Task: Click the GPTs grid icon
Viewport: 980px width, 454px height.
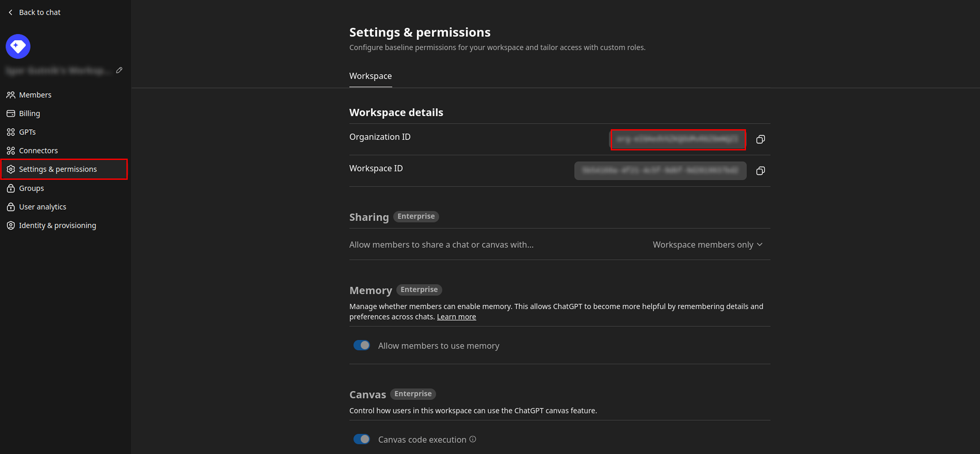Action: [x=11, y=132]
